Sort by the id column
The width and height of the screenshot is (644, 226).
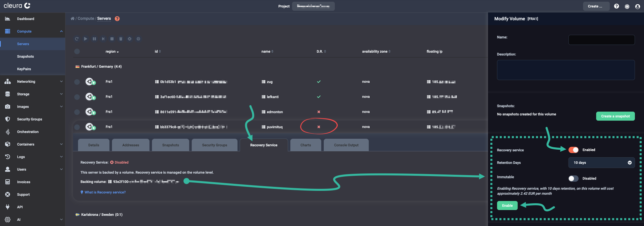pyautogui.click(x=158, y=52)
